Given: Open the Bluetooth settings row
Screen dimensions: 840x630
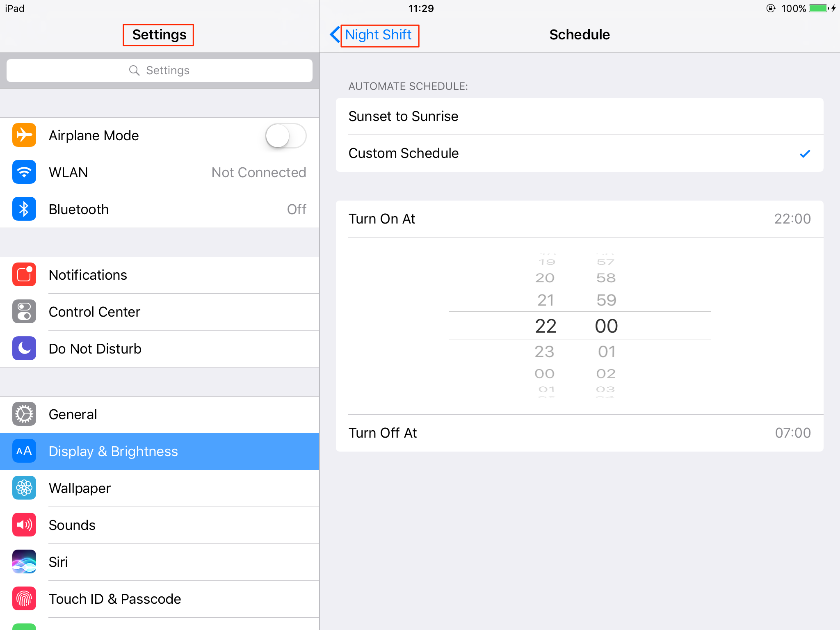Looking at the screenshot, I should point(160,209).
